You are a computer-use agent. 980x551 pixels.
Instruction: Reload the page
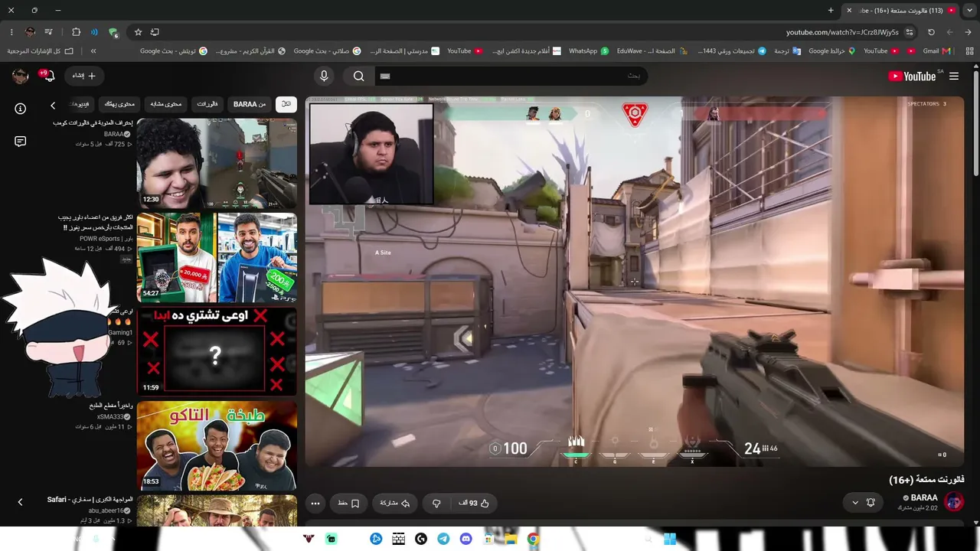(931, 32)
